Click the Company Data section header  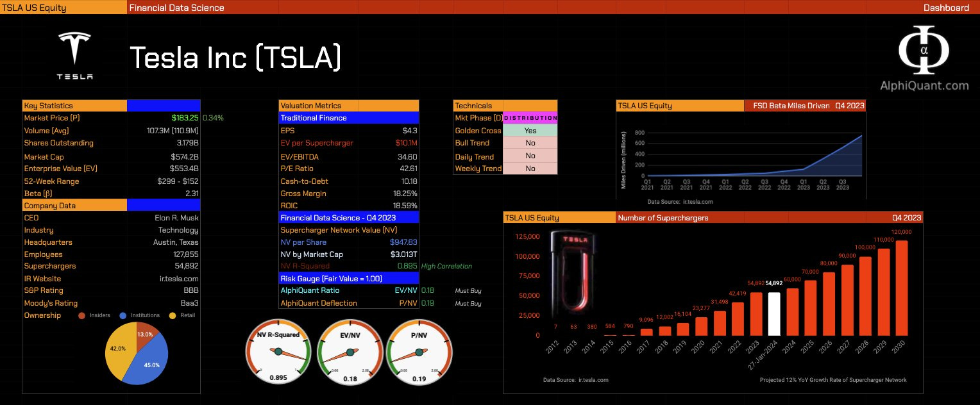pos(74,206)
